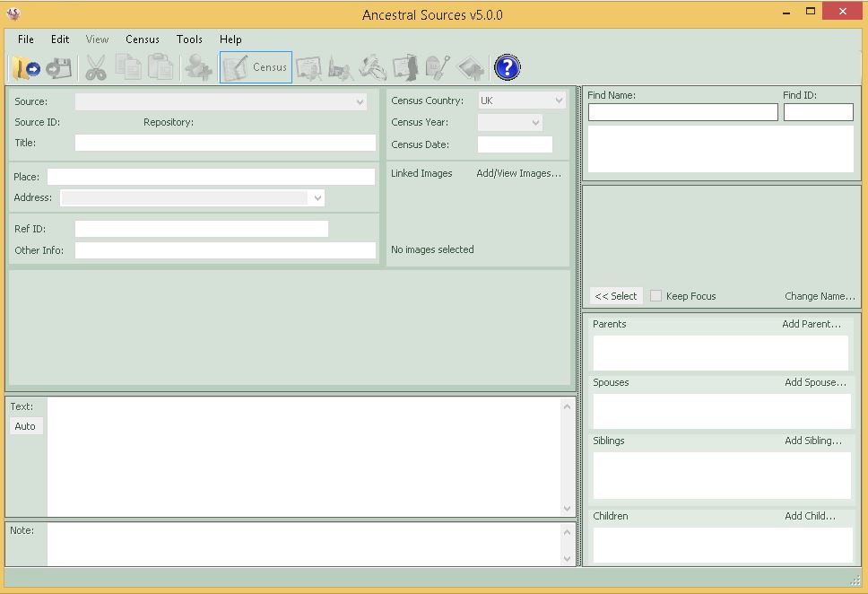Screen dimensions: 868x594
Task: Click the wedding rings marriage icon
Action: [x=372, y=67]
